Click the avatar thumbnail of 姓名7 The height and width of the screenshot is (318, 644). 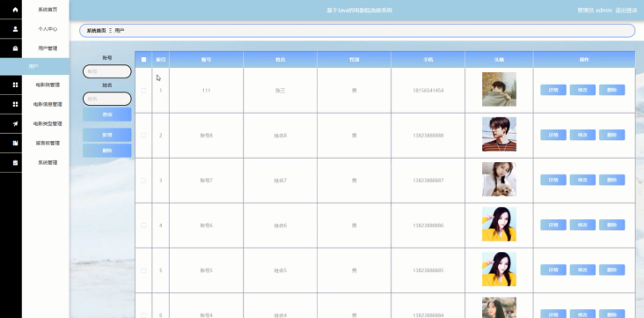pos(499,180)
